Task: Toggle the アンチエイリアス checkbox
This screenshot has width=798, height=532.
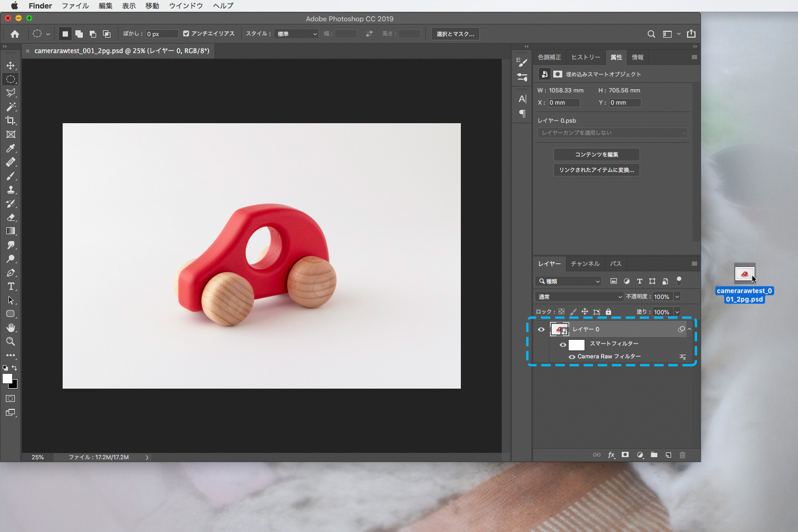Action: (186, 33)
